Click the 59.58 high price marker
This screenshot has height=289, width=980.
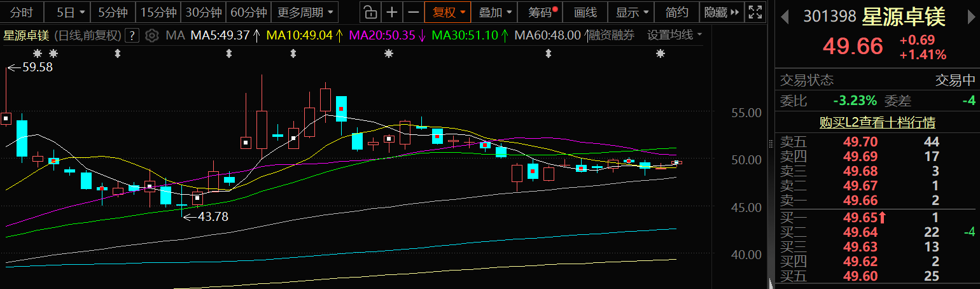pos(37,66)
